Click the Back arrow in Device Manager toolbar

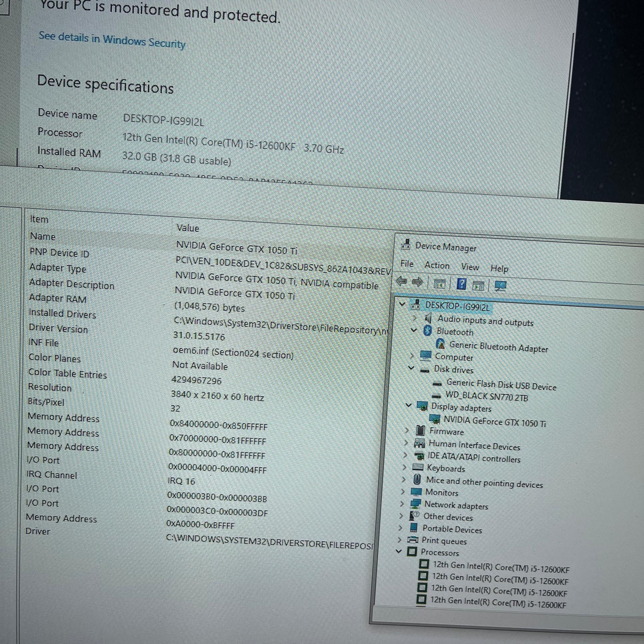click(402, 282)
